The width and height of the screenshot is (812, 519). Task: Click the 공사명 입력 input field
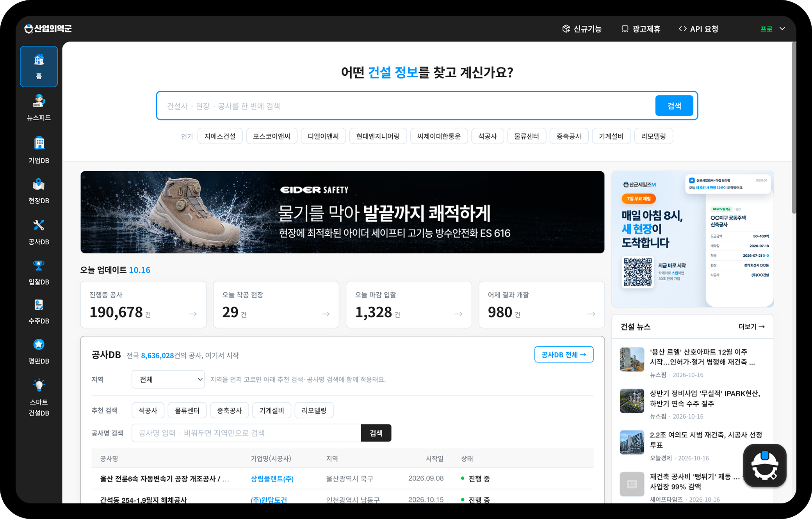[x=246, y=433]
